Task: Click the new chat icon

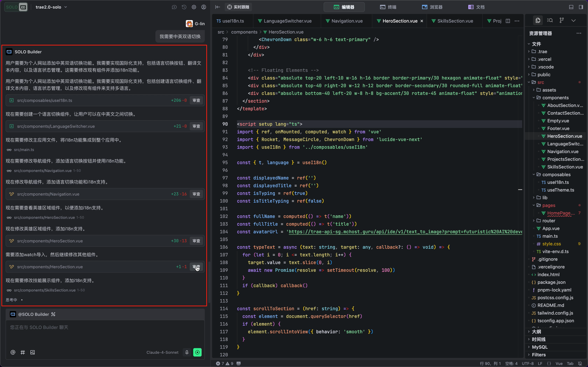Action: click(174, 7)
